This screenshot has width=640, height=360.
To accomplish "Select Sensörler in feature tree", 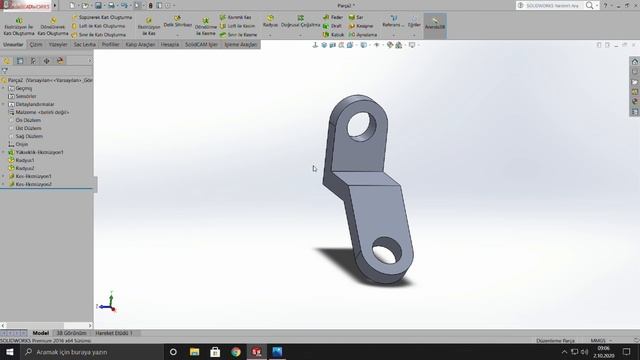I will (x=26, y=96).
